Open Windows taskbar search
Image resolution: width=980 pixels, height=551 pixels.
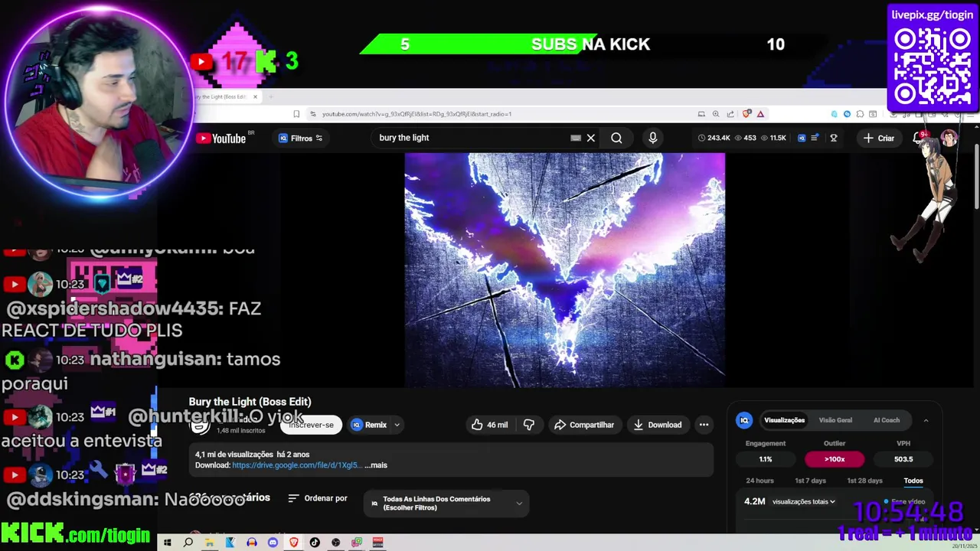188,543
